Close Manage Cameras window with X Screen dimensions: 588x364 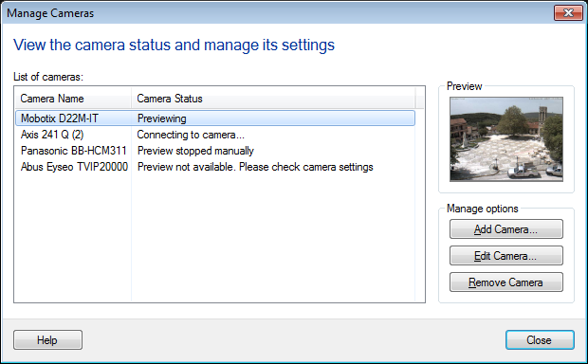tap(568, 13)
